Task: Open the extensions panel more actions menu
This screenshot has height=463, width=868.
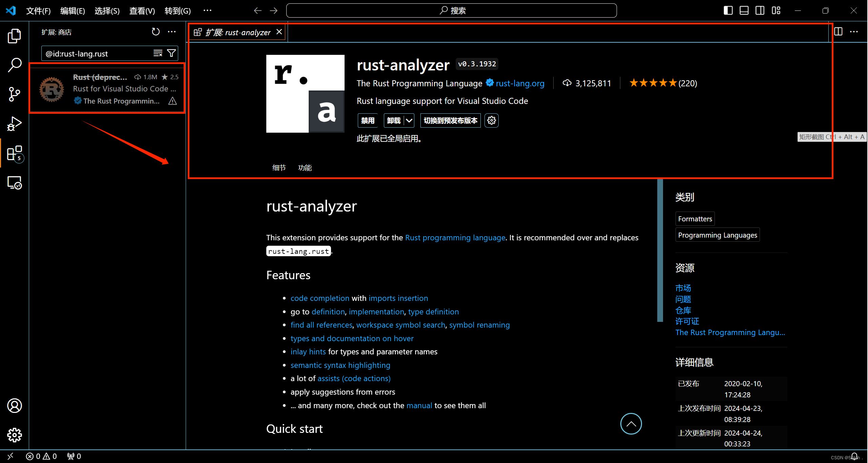Action: [x=172, y=32]
